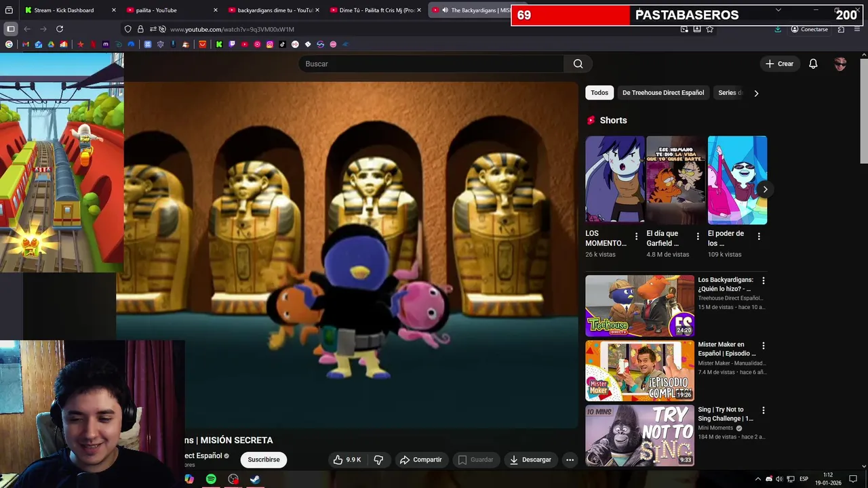The image size is (868, 488).
Task: Reload the YouTube page
Action: click(60, 29)
